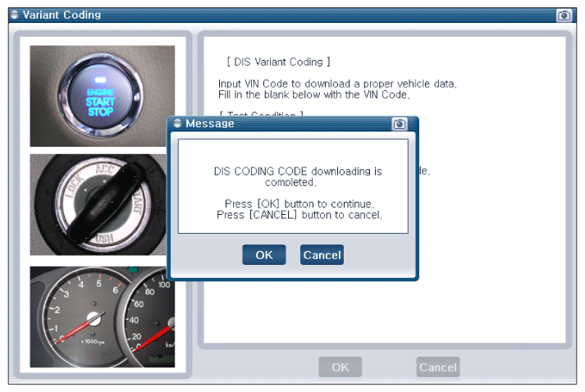The width and height of the screenshot is (585, 392).
Task: Click the round icon beside the Message title
Action: (177, 123)
